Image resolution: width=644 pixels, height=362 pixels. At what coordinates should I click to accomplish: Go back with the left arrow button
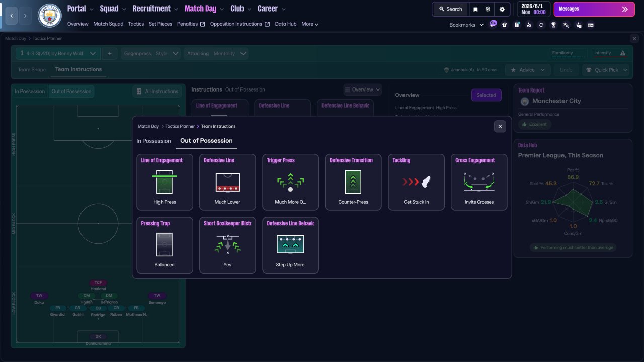click(12, 16)
